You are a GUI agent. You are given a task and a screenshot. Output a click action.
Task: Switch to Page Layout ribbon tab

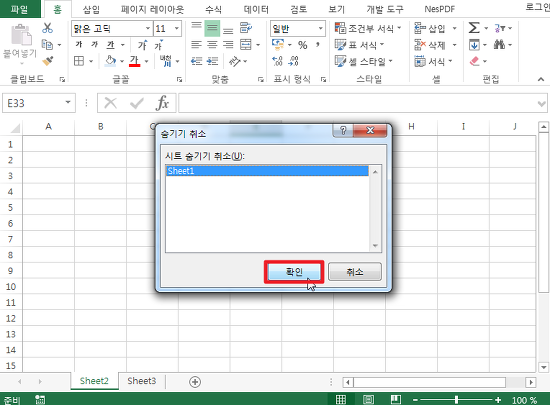point(152,9)
